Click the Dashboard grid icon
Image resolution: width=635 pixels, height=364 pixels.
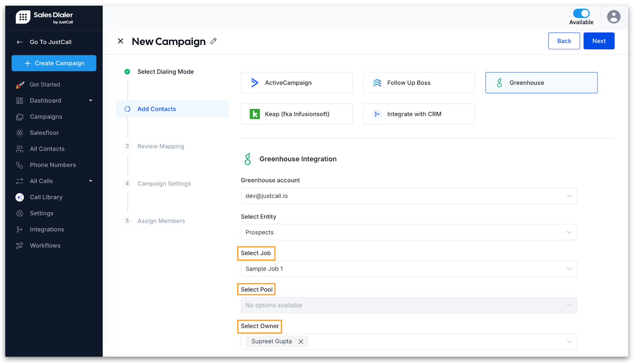pyautogui.click(x=19, y=101)
